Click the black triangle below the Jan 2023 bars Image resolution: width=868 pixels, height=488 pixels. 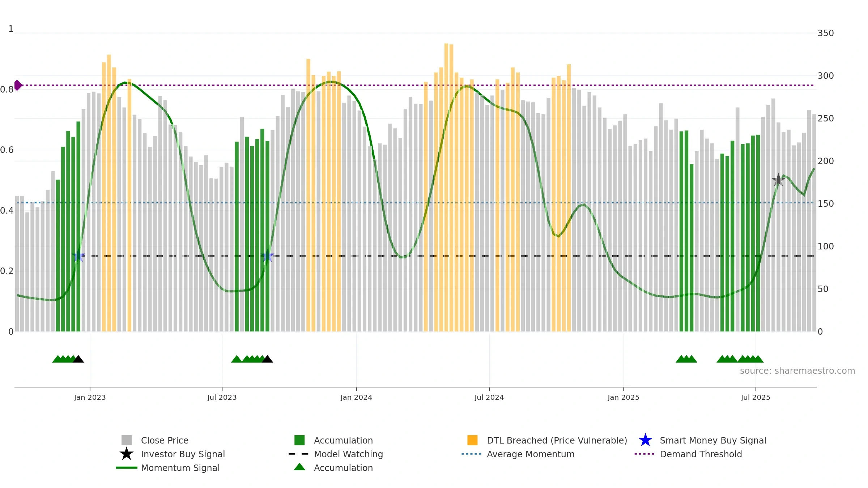(78, 359)
